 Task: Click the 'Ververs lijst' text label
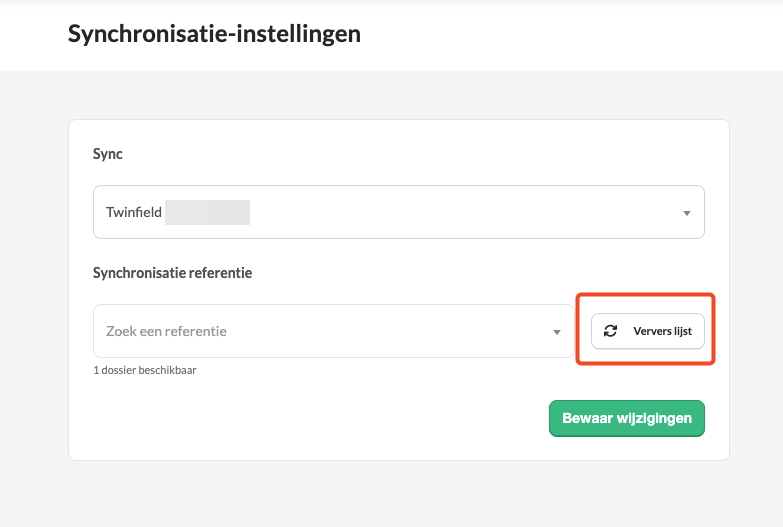(x=663, y=331)
